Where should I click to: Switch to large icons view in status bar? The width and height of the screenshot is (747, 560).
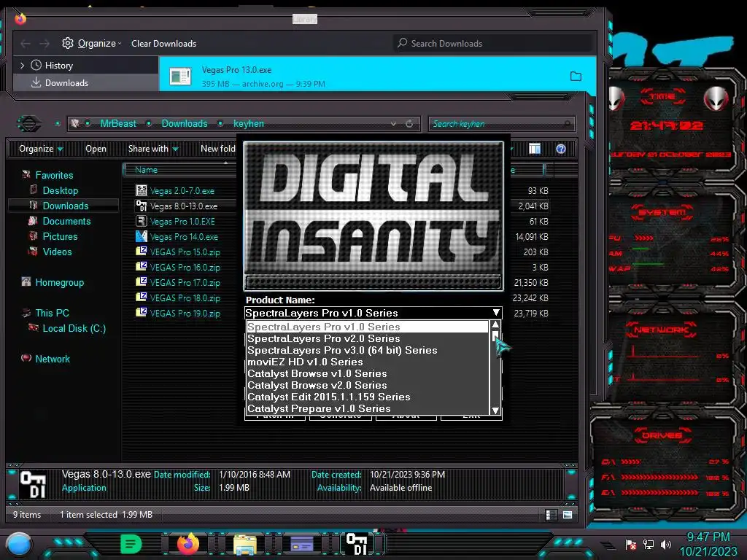(568, 515)
